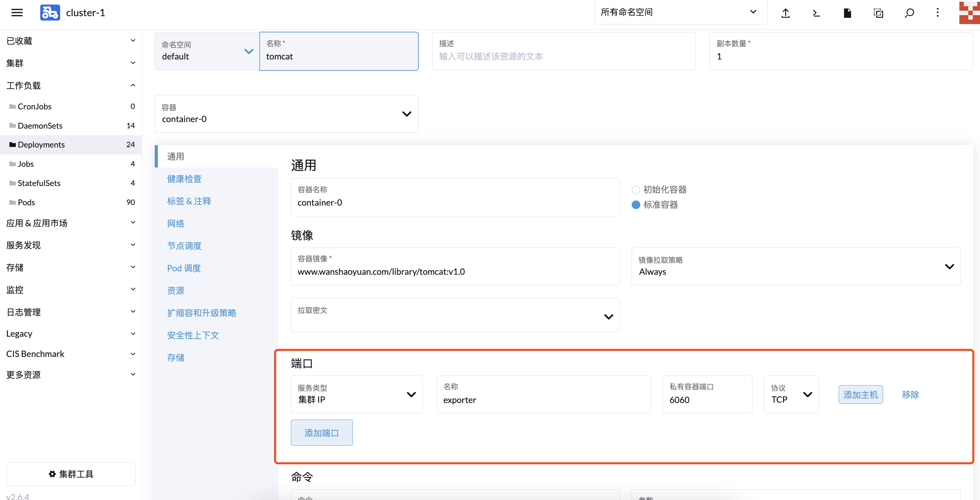The width and height of the screenshot is (980, 500).
Task: Open the 协议 TCP protocol selector
Action: pos(791,394)
